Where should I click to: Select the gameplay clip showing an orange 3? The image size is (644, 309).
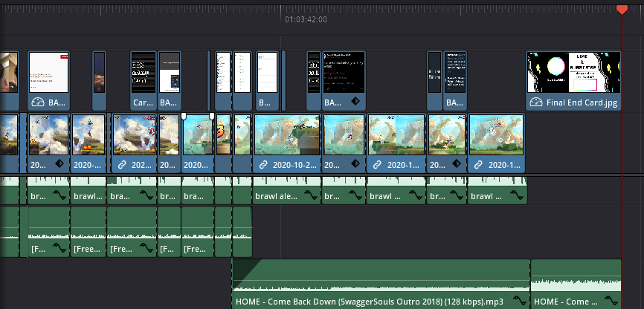(223, 143)
